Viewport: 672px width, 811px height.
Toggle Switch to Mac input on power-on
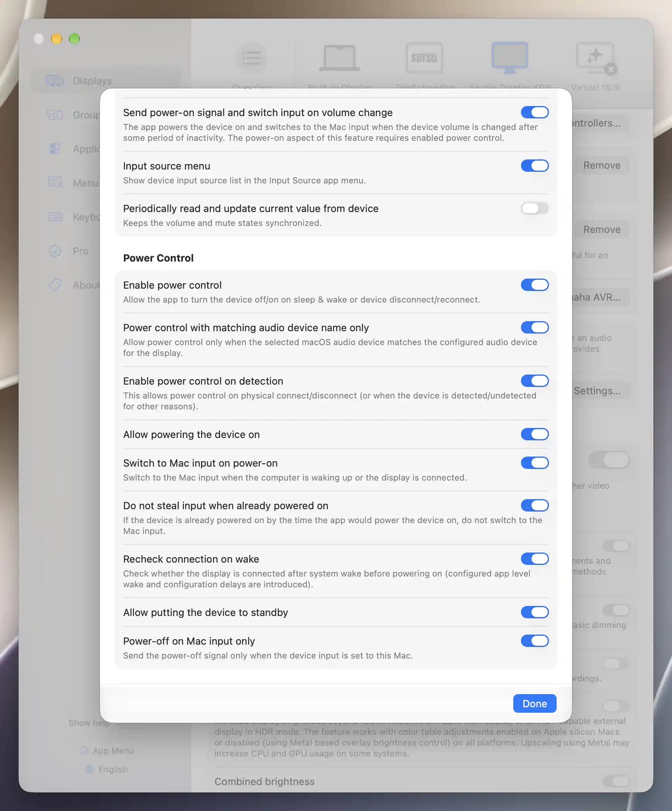pyautogui.click(x=535, y=463)
